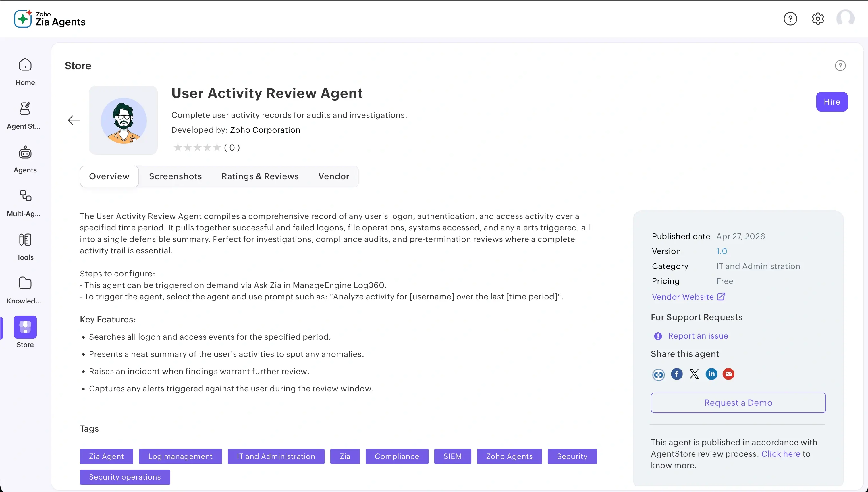Select the Security tag
Image resolution: width=868 pixels, height=492 pixels.
click(572, 456)
